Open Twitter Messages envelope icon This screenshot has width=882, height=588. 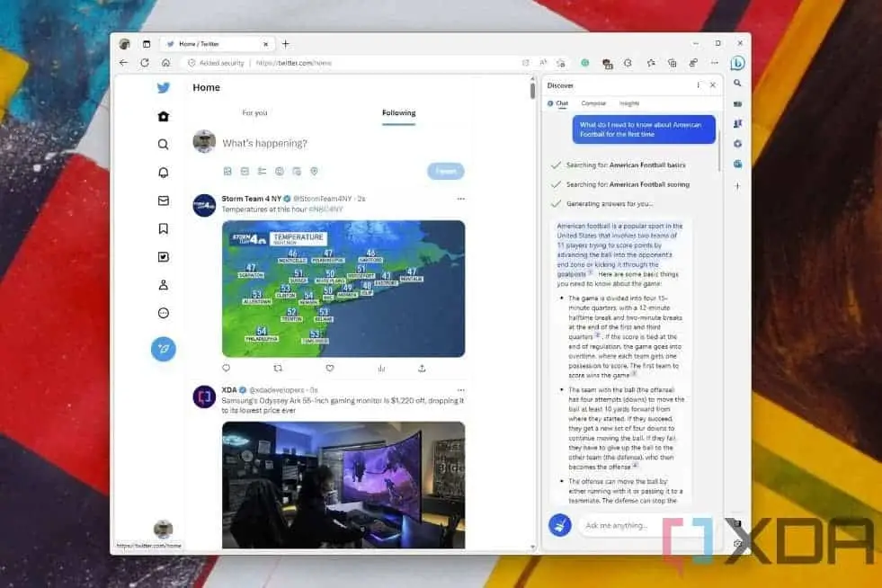pos(163,200)
